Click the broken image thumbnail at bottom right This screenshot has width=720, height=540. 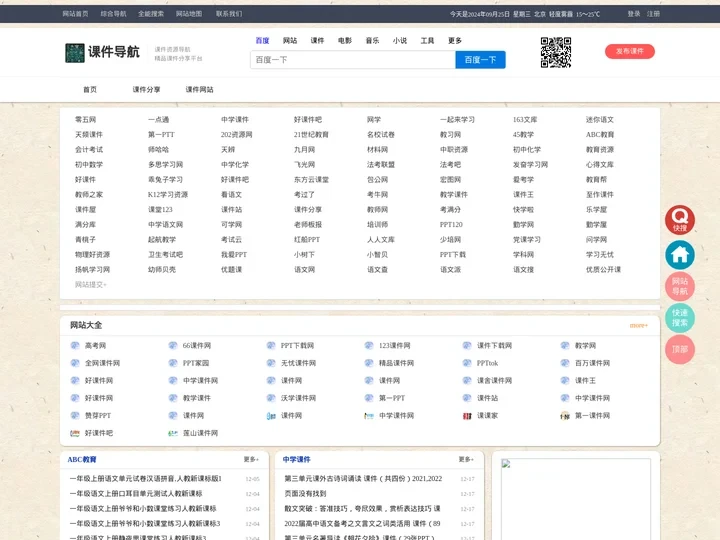[576, 499]
